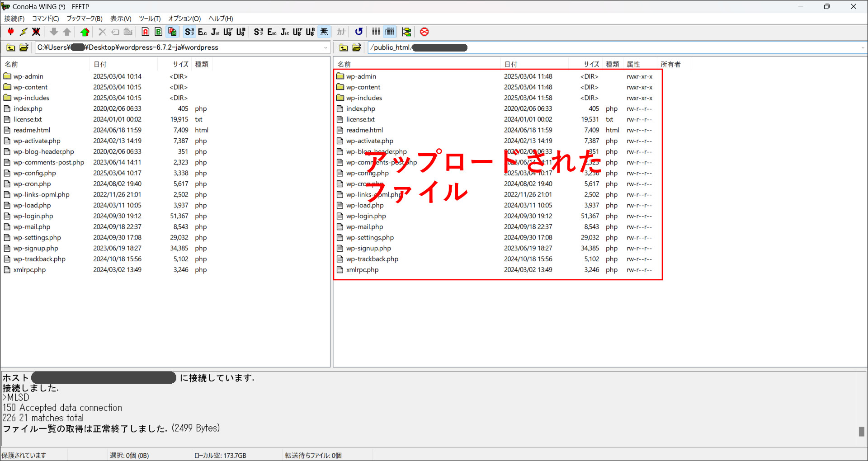868x461 pixels.
Task: Disconnect using the crossed-out plug icon
Action: pos(36,32)
